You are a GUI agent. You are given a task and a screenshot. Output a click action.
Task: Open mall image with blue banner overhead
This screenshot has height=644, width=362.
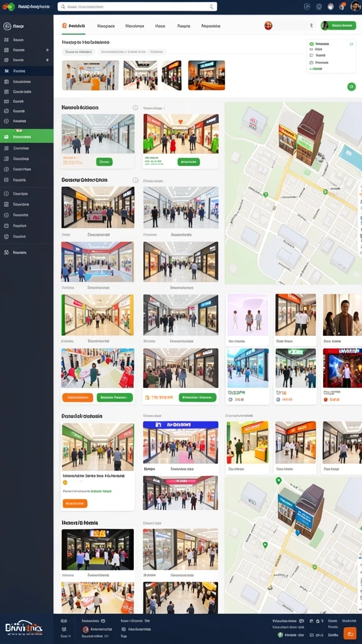point(180,442)
